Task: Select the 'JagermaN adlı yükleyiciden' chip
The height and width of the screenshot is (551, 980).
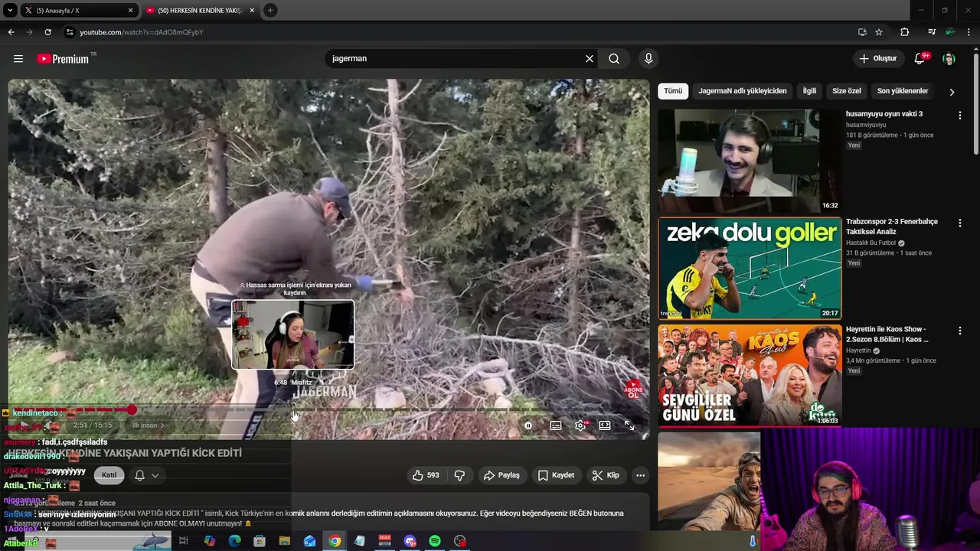Action: tap(742, 91)
